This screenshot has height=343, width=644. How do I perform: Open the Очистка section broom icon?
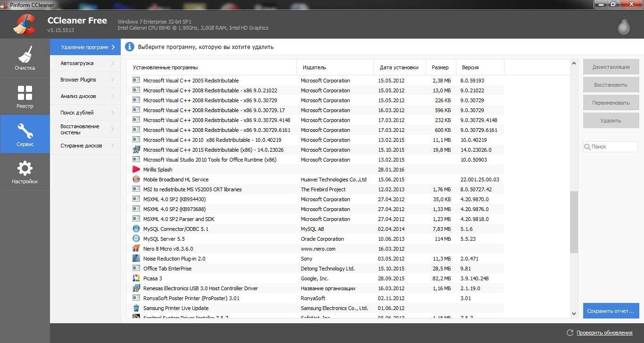pos(25,54)
